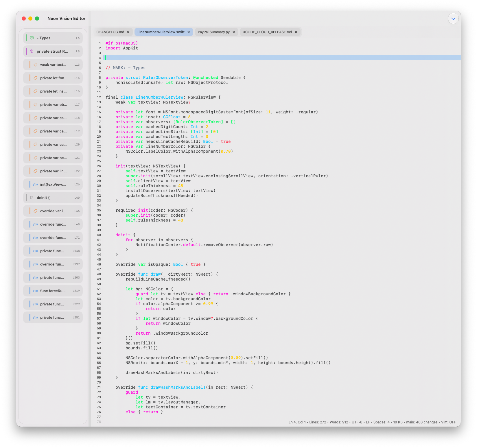Click 'RulerObserverToken' struct name on line 8

pyautogui.click(x=165, y=78)
